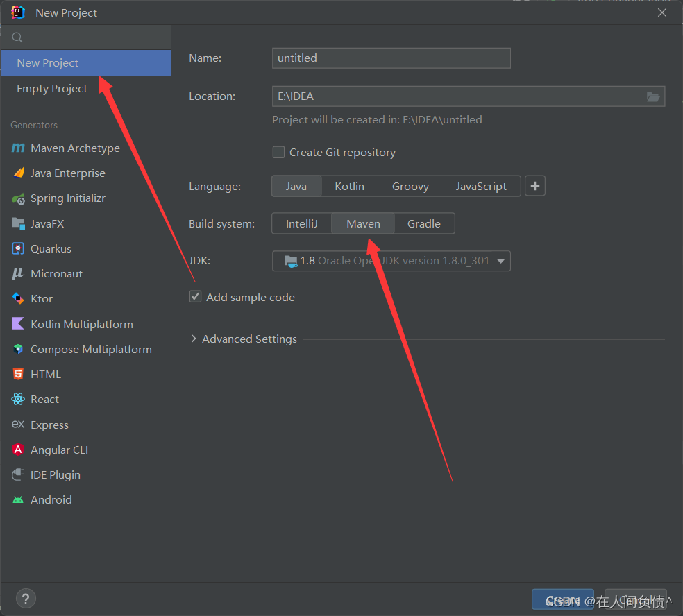Click the Kotlin Multiplatform icon
This screenshot has height=616, width=683.
click(18, 324)
